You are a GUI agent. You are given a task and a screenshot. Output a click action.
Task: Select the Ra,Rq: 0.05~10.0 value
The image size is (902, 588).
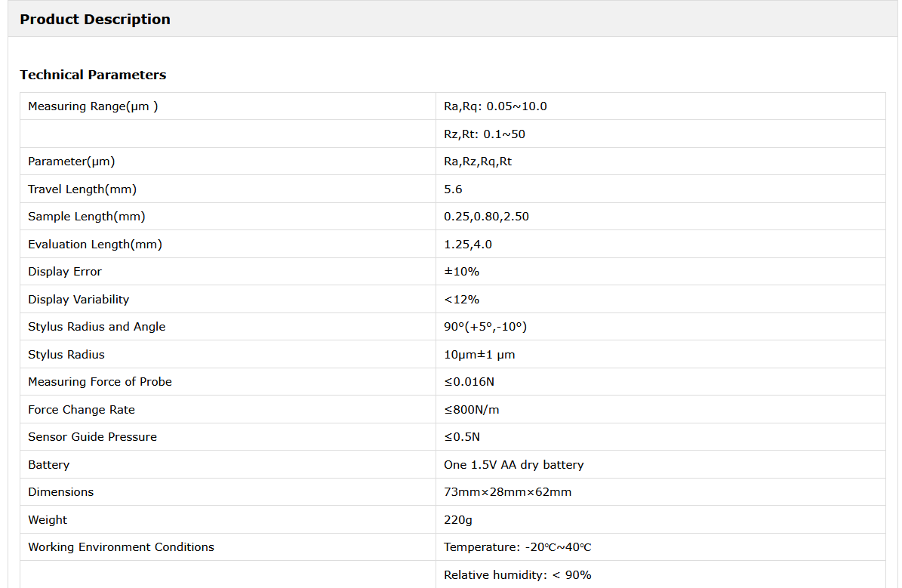tap(495, 106)
